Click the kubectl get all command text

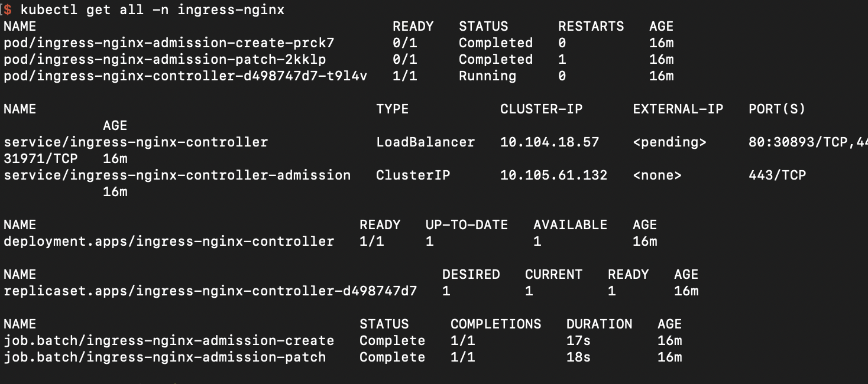point(152,10)
